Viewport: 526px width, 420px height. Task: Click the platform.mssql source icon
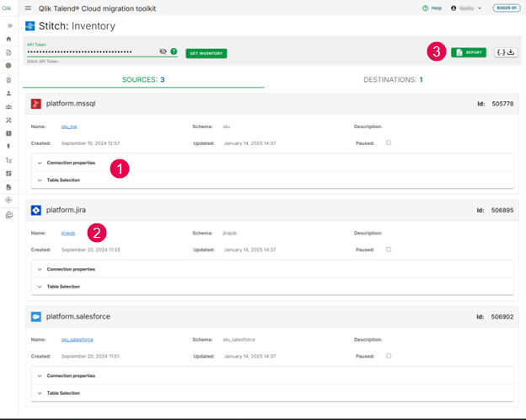[x=36, y=104]
